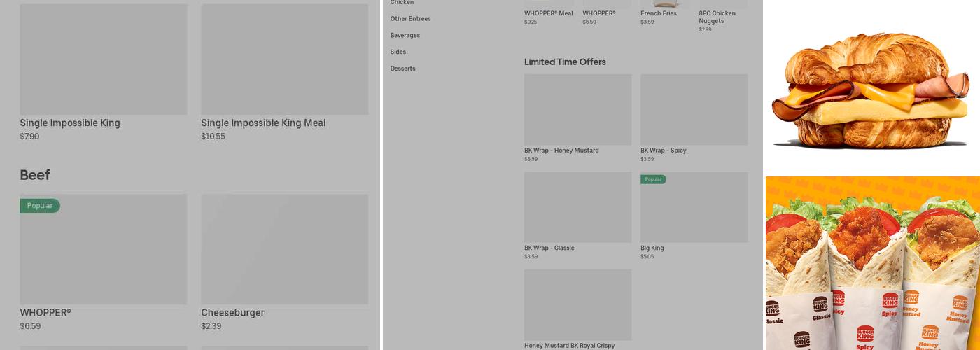Select Other Entrees in the sidebar

410,19
